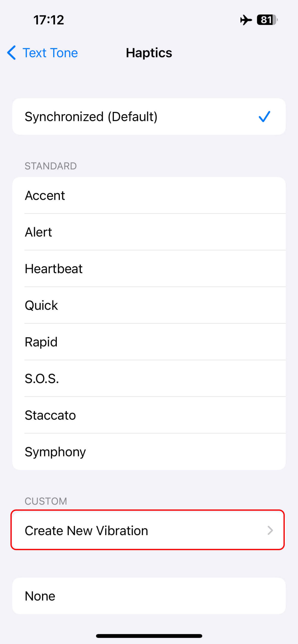Choose the Symphony vibration pattern
Viewport: 298px width, 644px height.
pos(149,452)
